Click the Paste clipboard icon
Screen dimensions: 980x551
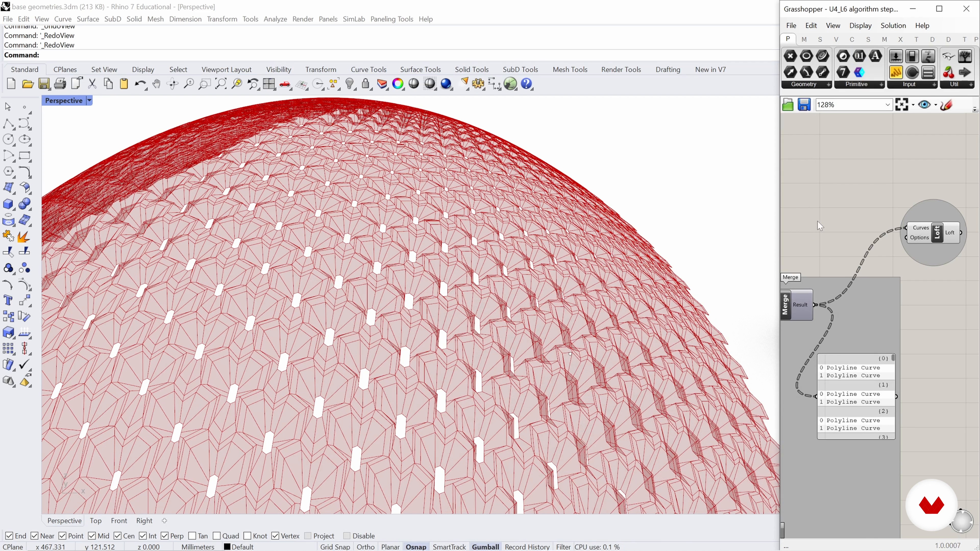[124, 84]
